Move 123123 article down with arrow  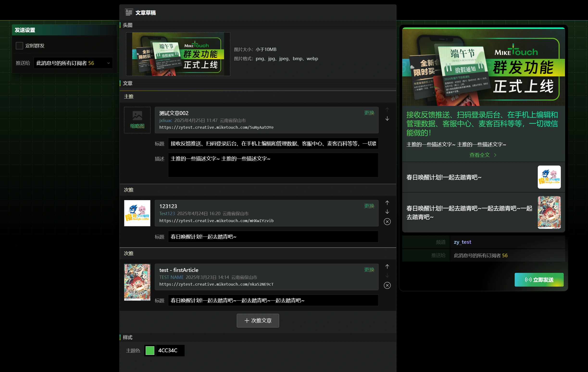click(387, 212)
